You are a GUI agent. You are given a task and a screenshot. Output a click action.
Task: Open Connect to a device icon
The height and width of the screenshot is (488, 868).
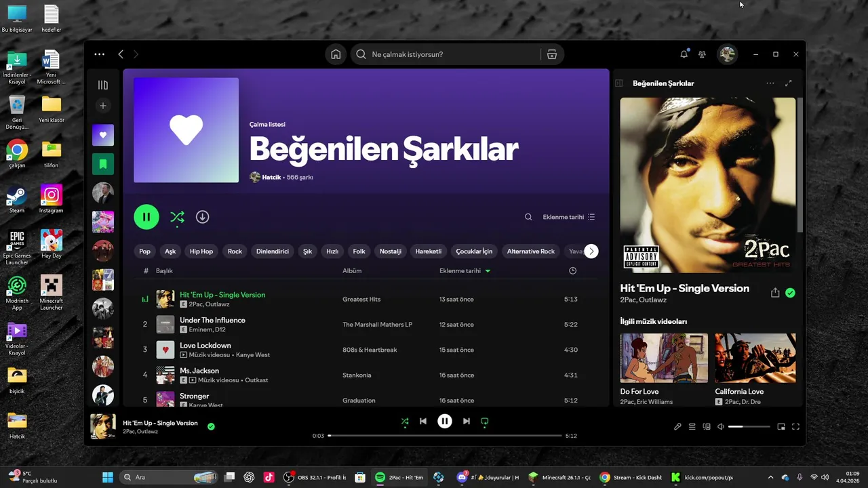(x=707, y=426)
